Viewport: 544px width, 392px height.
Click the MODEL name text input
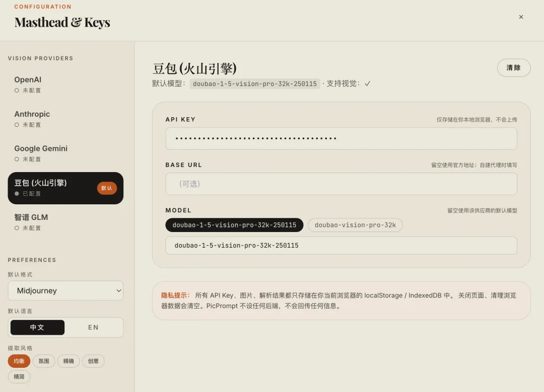point(341,246)
